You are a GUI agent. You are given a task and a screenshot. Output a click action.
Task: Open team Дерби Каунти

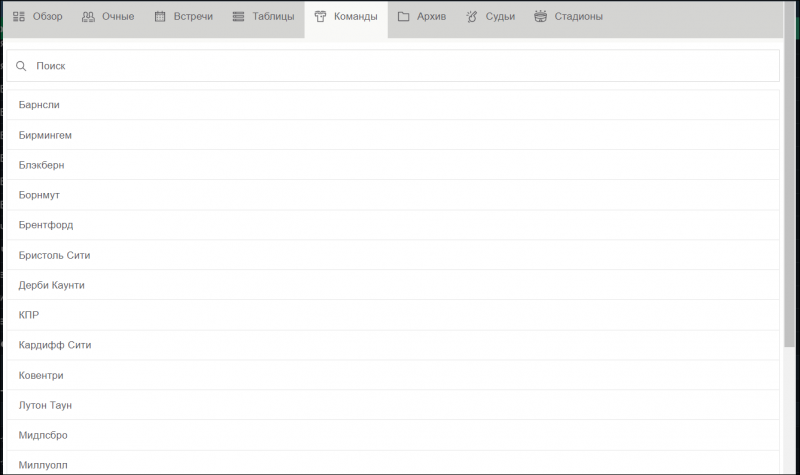(393, 285)
